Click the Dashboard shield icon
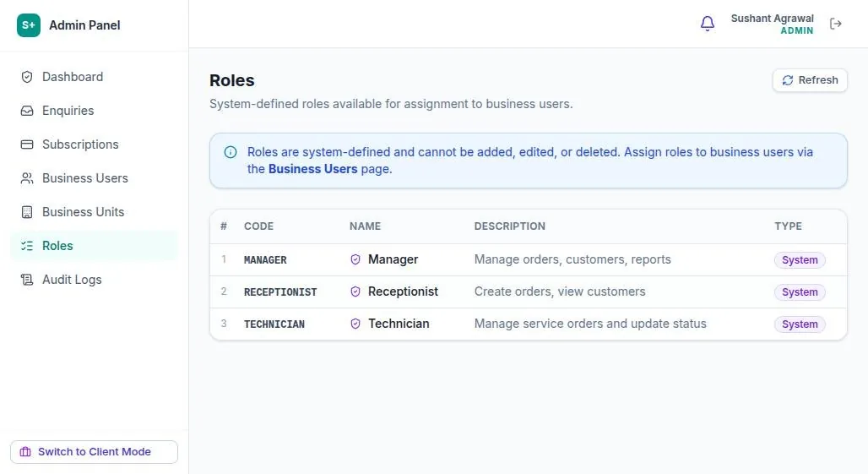 26,77
